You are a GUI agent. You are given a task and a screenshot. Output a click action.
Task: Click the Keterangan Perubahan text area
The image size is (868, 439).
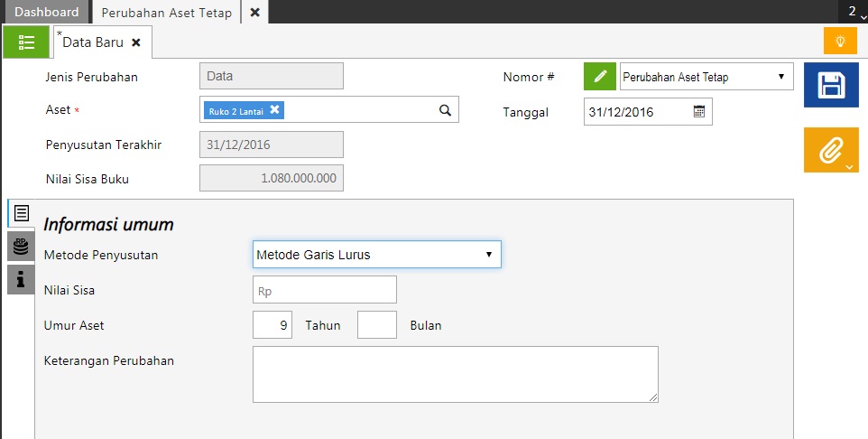(455, 374)
